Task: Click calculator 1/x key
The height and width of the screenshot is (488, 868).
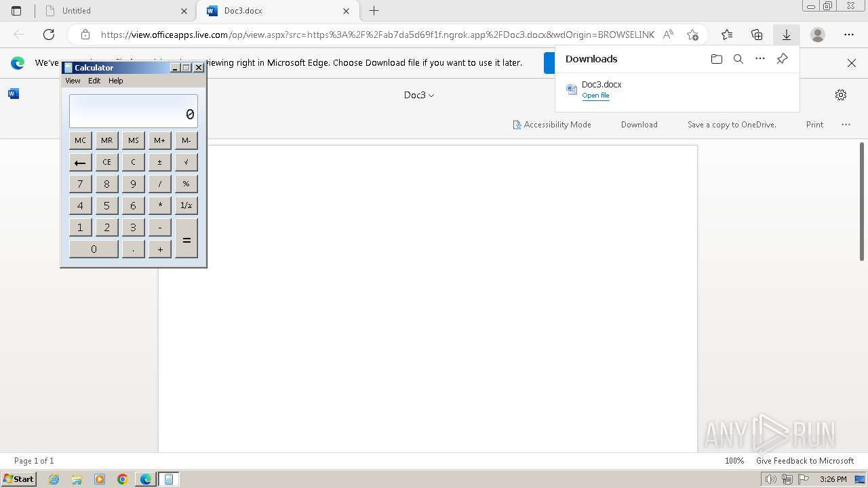Action: click(186, 205)
